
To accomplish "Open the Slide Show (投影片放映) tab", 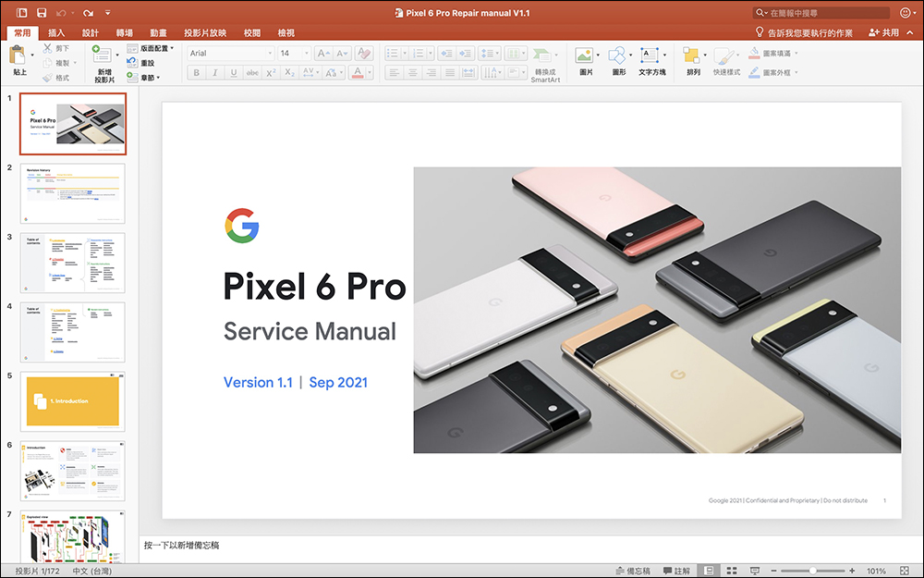I will coord(205,33).
